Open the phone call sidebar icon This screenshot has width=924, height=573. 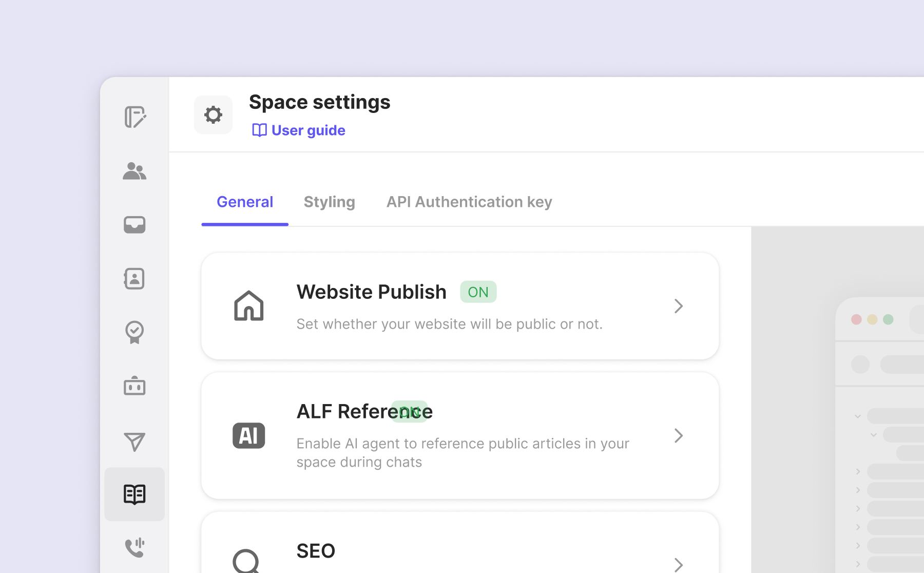(x=134, y=547)
